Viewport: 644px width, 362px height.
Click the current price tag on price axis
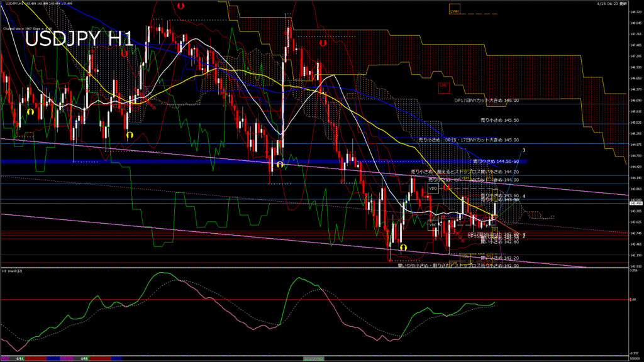(x=635, y=204)
